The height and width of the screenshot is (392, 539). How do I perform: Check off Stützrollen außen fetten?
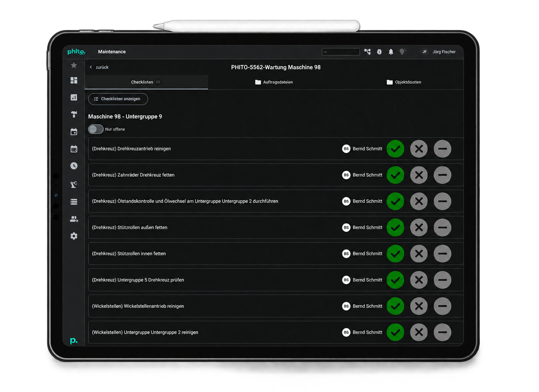[395, 228]
